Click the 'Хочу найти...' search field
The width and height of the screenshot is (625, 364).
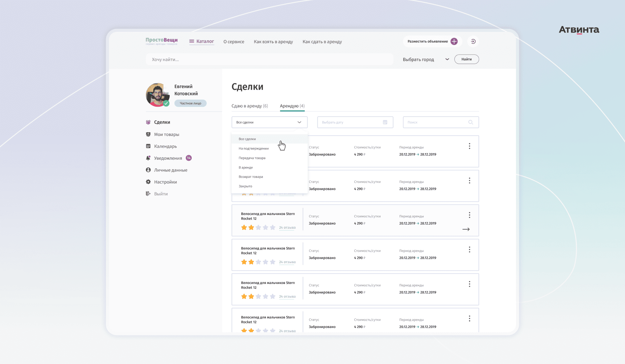269,60
